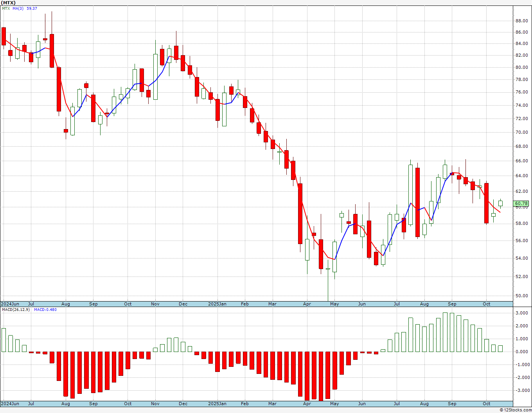Click the most recent candlestick beside the 60.78 tag
Screen dimensions: 532x413
[x=500, y=203]
